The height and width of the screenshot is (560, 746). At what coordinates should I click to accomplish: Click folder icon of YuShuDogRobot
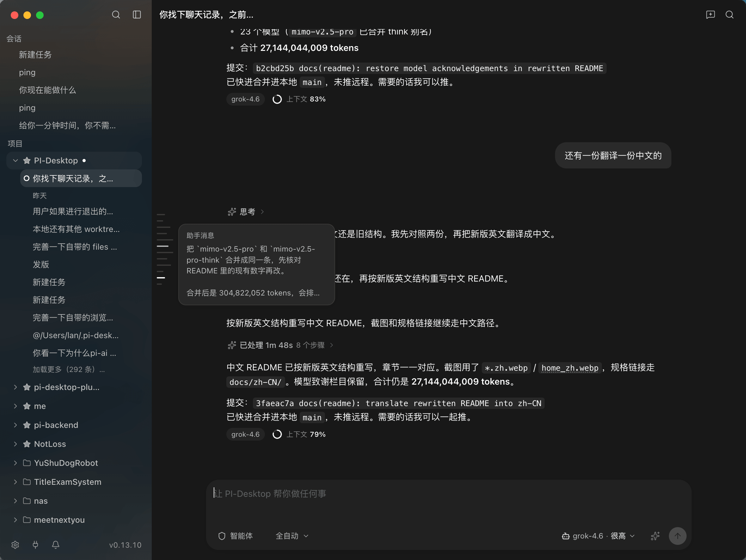tap(27, 463)
